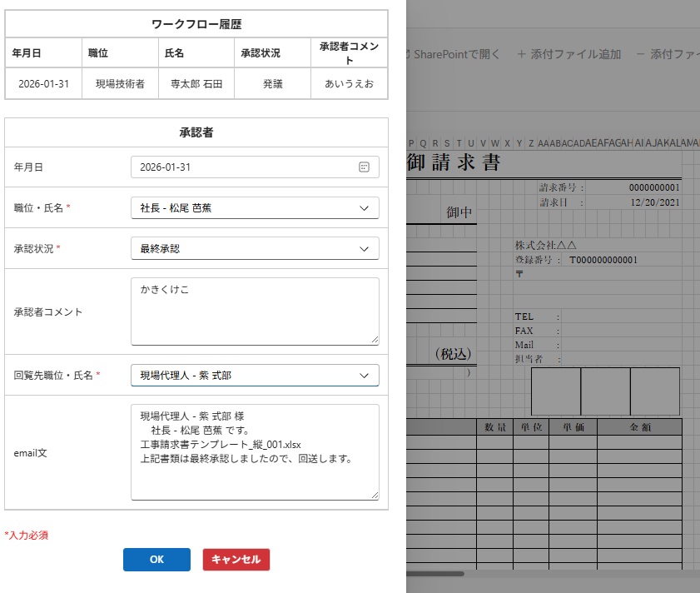Open the 承認状況 dropdown showing 最終承認

(x=364, y=249)
